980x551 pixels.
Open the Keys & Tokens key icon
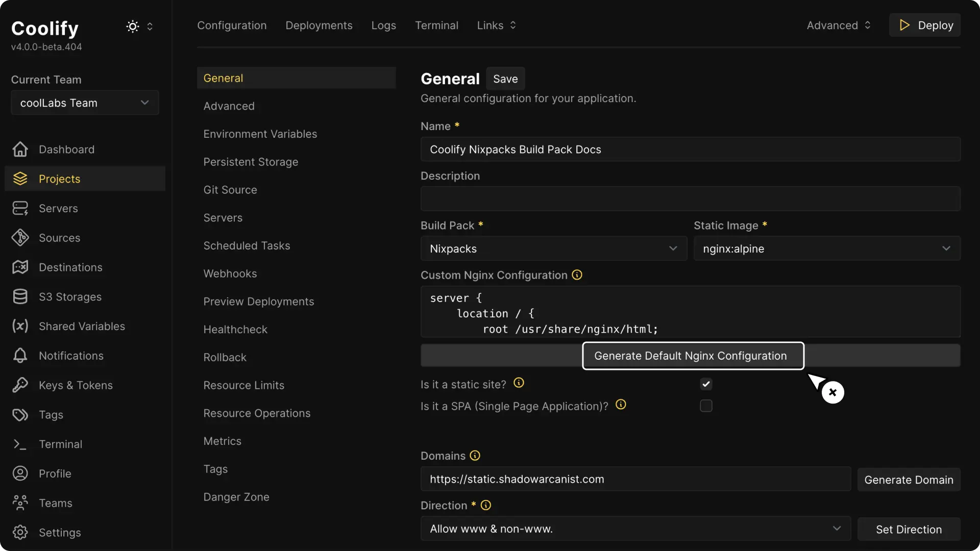tap(20, 385)
